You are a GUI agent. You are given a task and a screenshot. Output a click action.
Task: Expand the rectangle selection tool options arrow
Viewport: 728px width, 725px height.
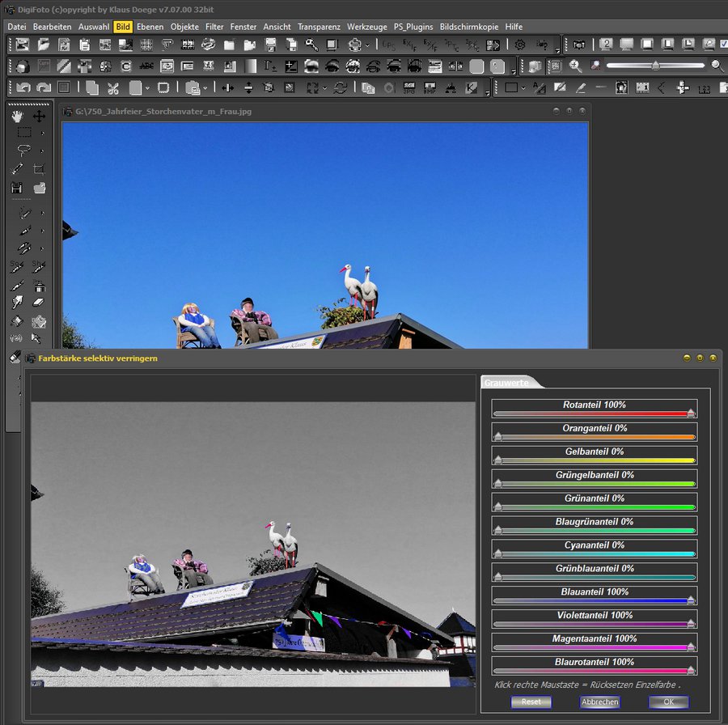coord(42,133)
